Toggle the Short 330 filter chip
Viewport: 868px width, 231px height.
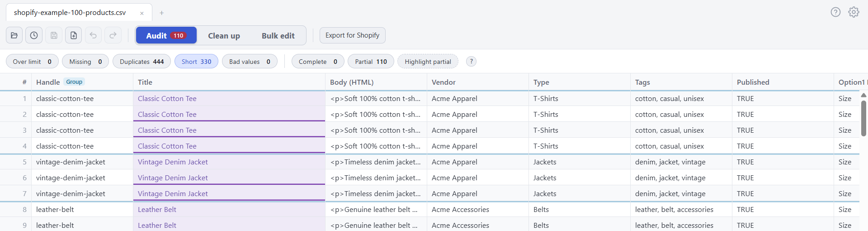[196, 62]
